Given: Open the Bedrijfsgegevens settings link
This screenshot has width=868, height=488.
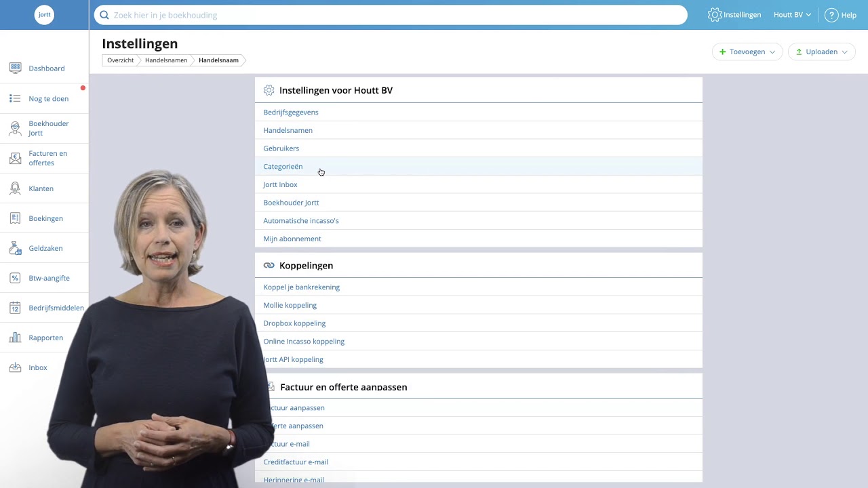Looking at the screenshot, I should tap(291, 112).
